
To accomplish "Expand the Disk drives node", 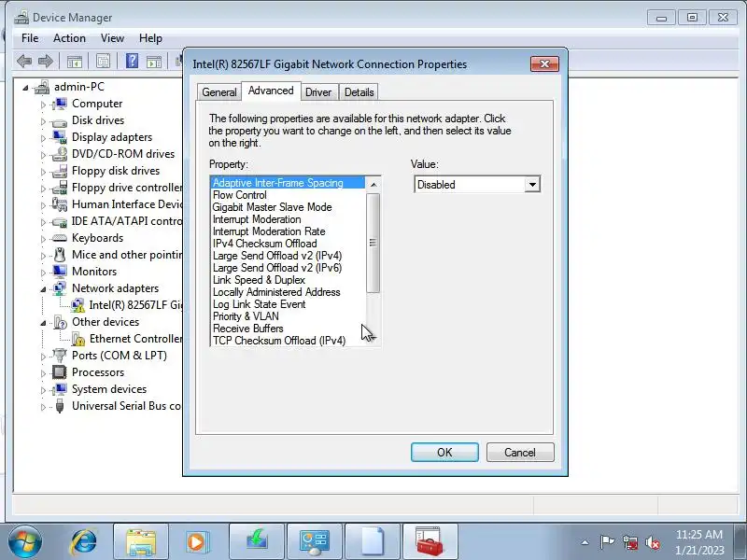I will pyautogui.click(x=43, y=121).
